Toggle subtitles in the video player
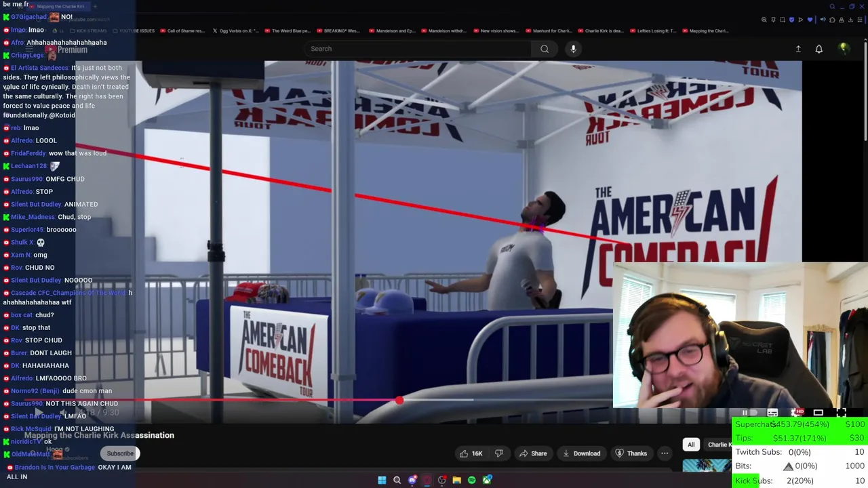This screenshot has width=868, height=488. click(772, 413)
